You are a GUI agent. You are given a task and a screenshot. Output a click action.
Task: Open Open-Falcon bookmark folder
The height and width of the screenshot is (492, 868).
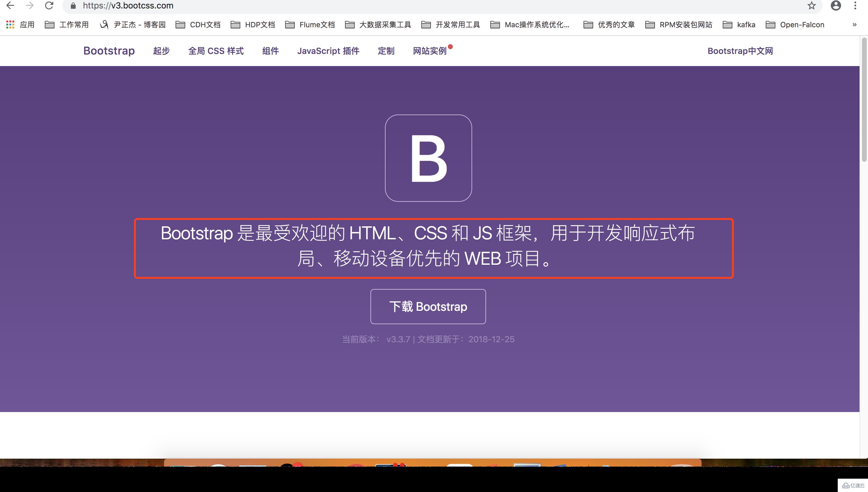pos(795,25)
